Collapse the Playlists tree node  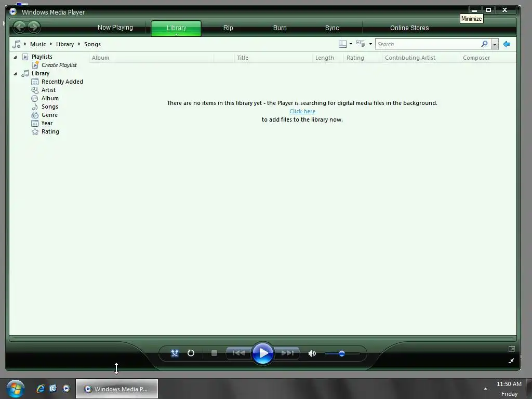coord(15,57)
